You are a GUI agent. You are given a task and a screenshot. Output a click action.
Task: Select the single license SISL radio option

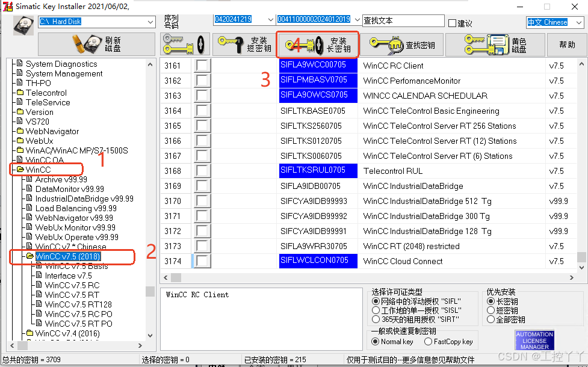tap(376, 310)
